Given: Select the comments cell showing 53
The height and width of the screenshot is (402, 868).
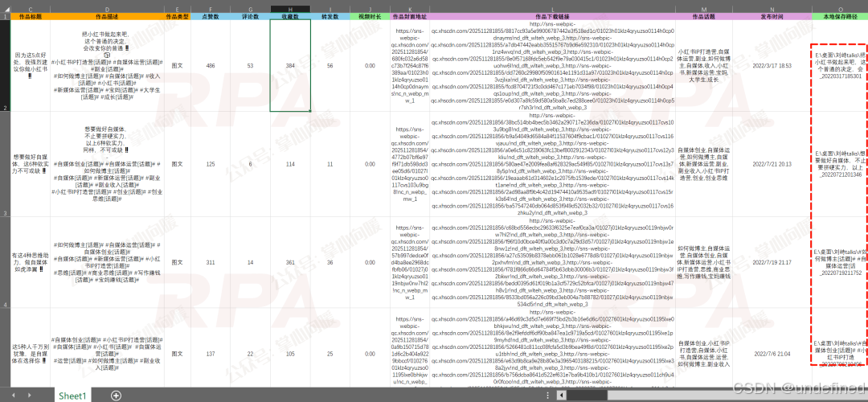Looking at the screenshot, I should pos(250,66).
